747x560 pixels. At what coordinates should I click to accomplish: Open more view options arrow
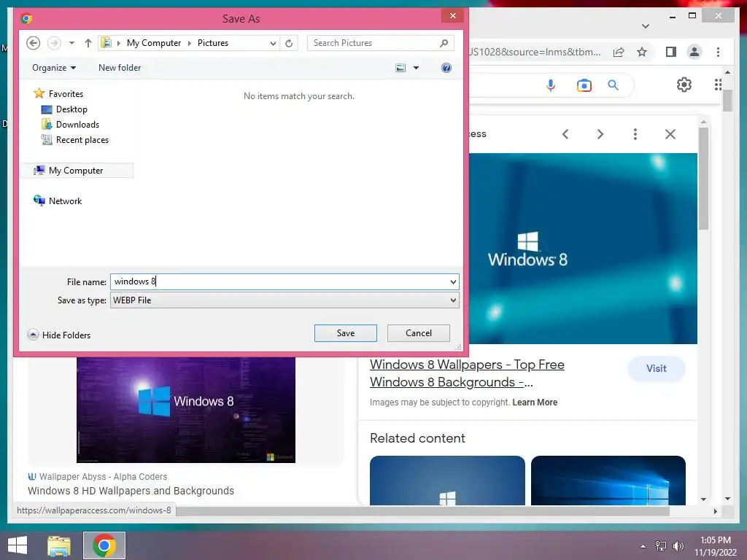[416, 68]
